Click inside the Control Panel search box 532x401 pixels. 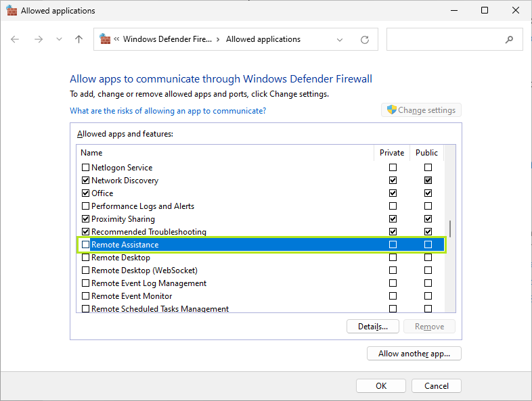[x=455, y=39]
